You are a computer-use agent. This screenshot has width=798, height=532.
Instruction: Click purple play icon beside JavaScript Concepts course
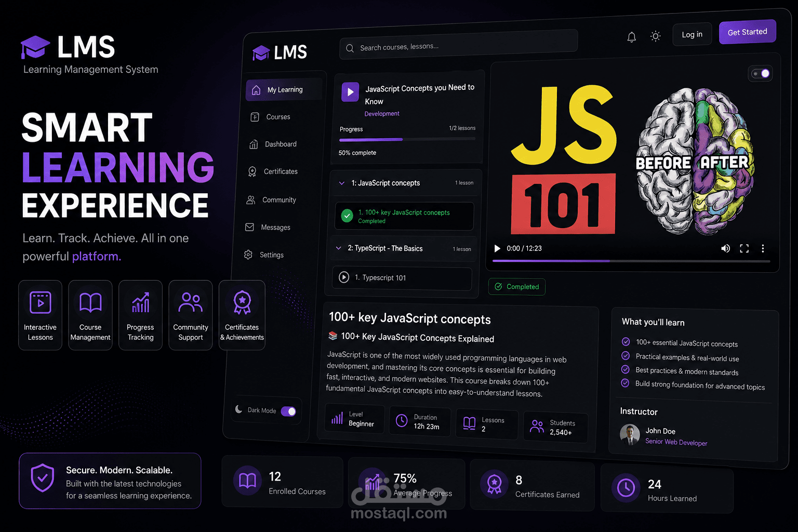pyautogui.click(x=350, y=92)
